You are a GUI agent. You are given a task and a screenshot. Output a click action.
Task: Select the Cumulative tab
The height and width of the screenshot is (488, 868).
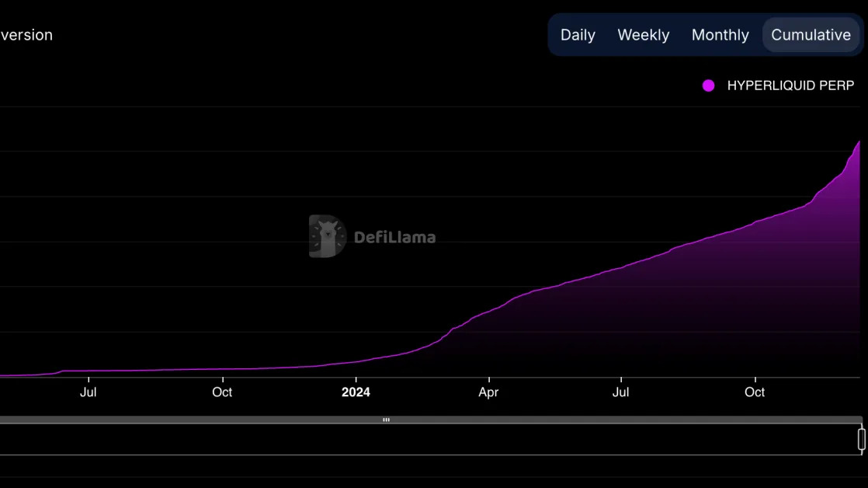(x=811, y=35)
